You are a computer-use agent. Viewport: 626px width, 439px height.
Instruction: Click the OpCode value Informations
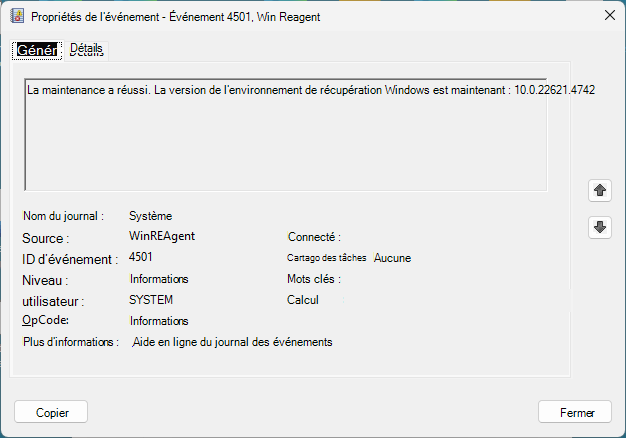pos(159,321)
